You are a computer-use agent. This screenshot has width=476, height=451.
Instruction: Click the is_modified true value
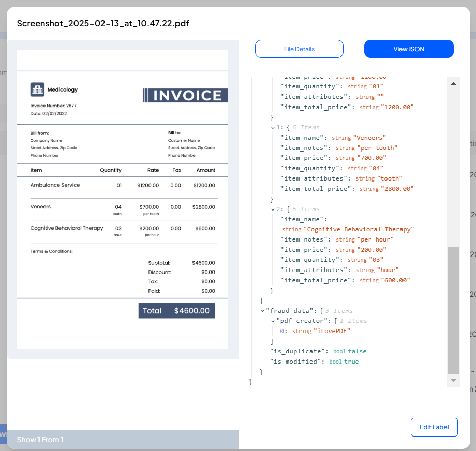351,362
